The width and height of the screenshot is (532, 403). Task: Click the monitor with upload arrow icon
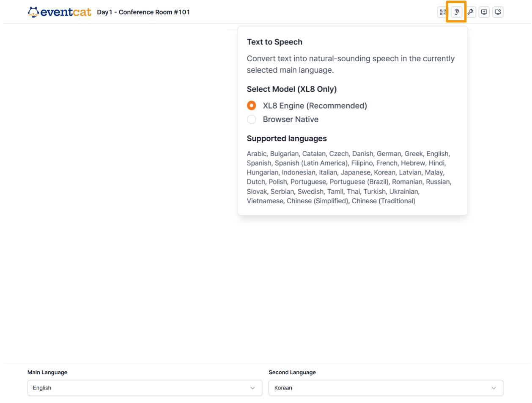pyautogui.click(x=484, y=12)
